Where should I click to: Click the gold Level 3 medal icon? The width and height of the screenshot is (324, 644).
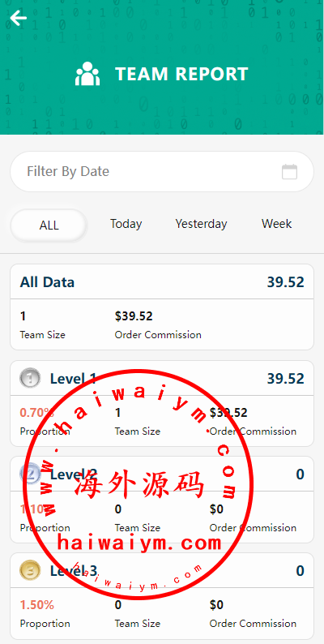[x=30, y=570]
